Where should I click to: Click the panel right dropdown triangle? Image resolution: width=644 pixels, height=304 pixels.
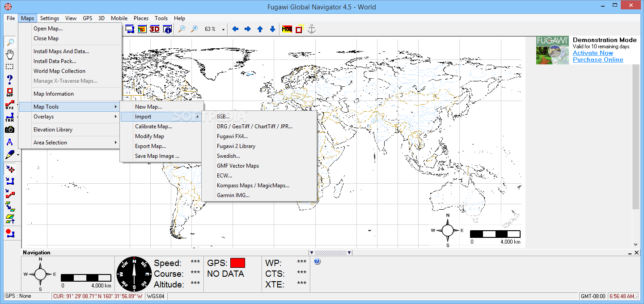pyautogui.click(x=349, y=253)
